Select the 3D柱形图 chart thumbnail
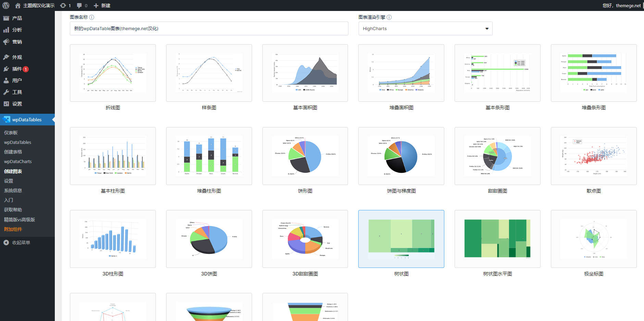 [x=113, y=239]
